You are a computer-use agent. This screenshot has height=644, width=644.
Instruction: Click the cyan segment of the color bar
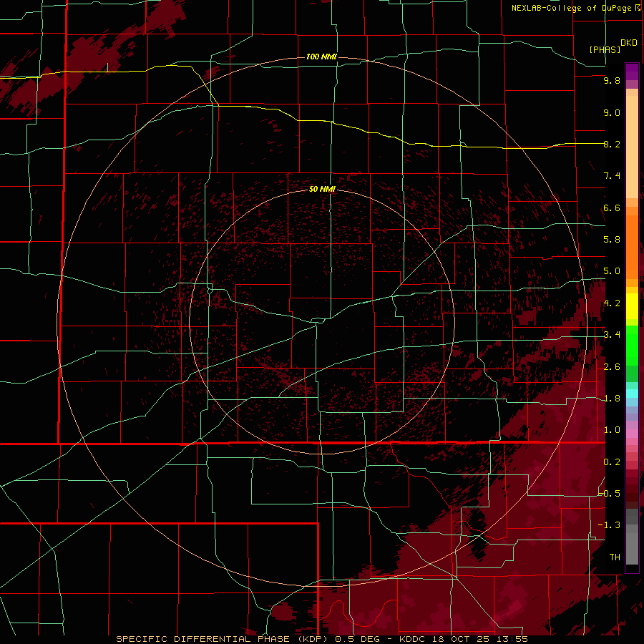632,394
